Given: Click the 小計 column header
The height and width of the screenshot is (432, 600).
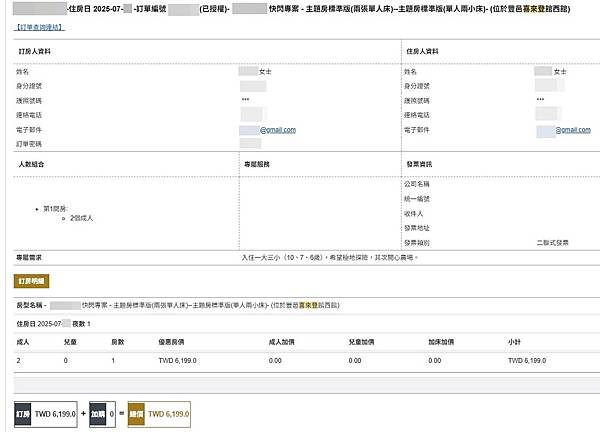Looking at the screenshot, I should pos(514,342).
